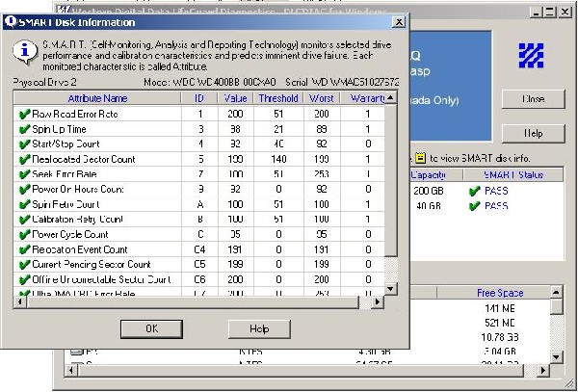Click the SMART Status column header
Image resolution: width=578 pixels, height=392 pixels.
coord(513,175)
